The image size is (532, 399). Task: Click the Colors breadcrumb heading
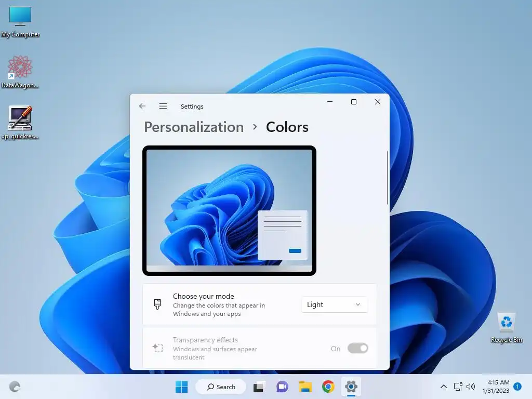(x=287, y=127)
